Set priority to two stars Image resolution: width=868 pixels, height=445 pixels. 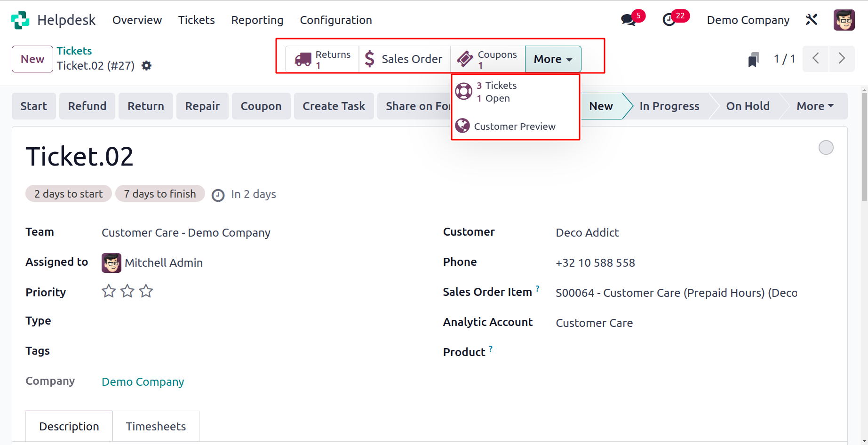coord(127,291)
